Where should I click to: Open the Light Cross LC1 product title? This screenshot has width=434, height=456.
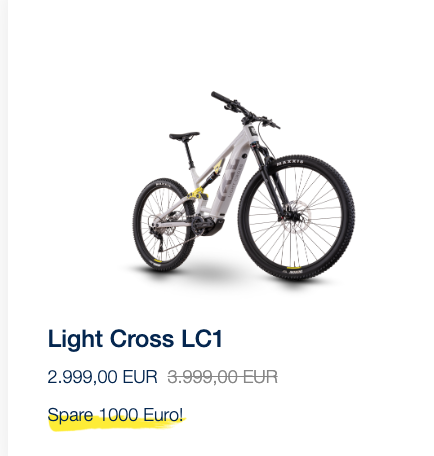tap(135, 339)
